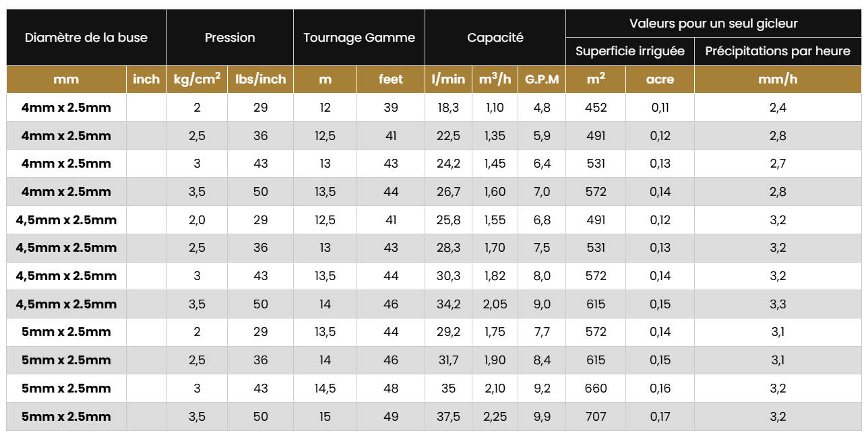
Task: Select the "Capacité" header cell
Action: point(495,38)
